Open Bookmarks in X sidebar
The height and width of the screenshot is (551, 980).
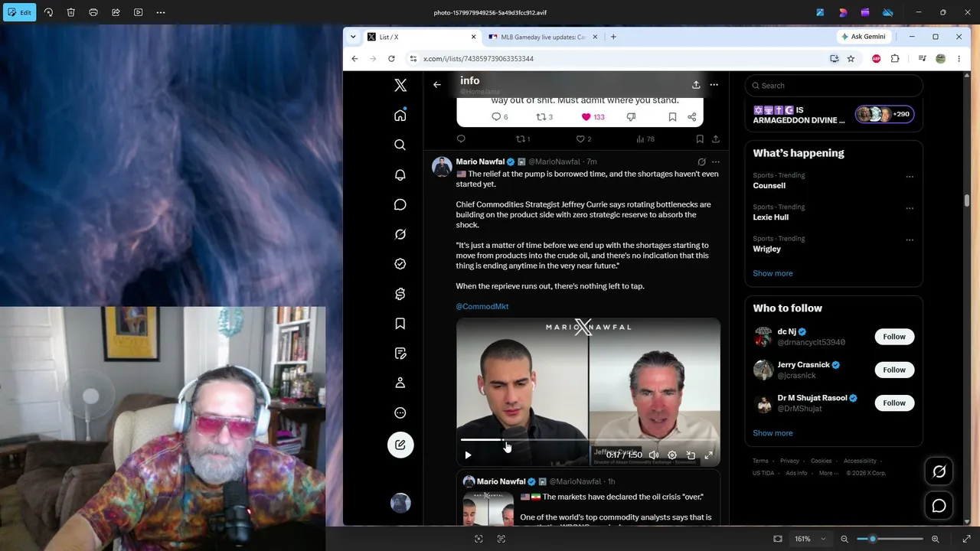tap(400, 324)
